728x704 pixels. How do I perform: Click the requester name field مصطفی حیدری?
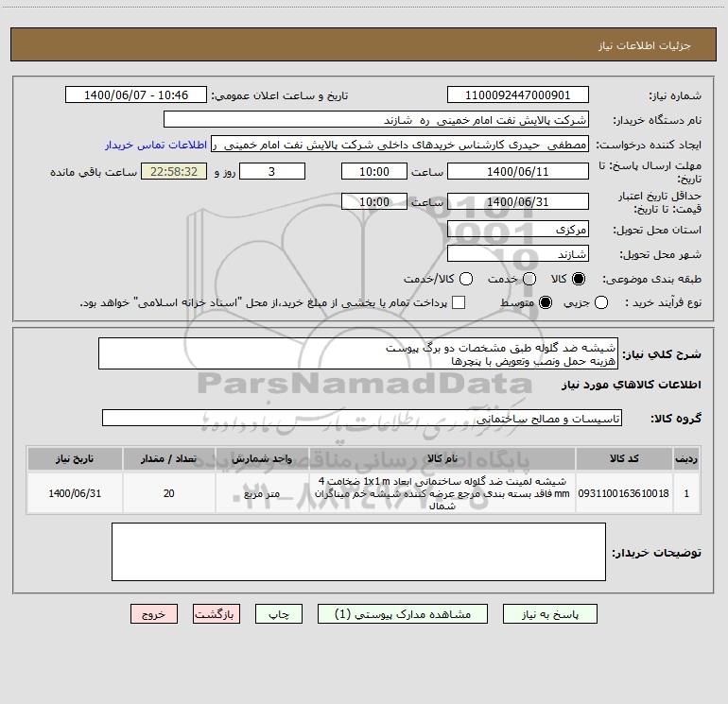click(x=400, y=145)
